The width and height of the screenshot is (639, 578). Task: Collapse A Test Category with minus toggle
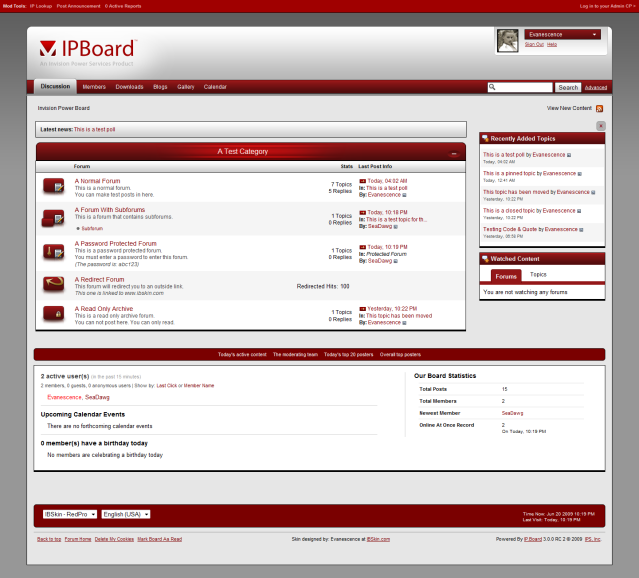tap(454, 154)
